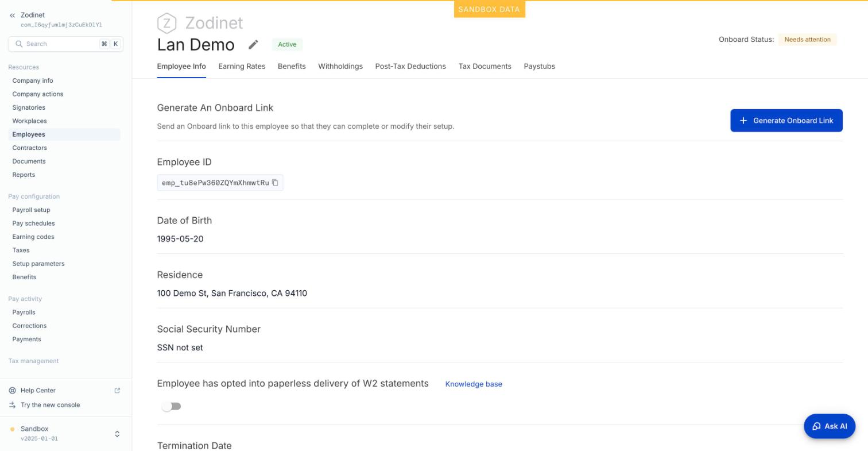Click the Try the new console arrows icon
Image resolution: width=868 pixels, height=451 pixels.
point(12,405)
